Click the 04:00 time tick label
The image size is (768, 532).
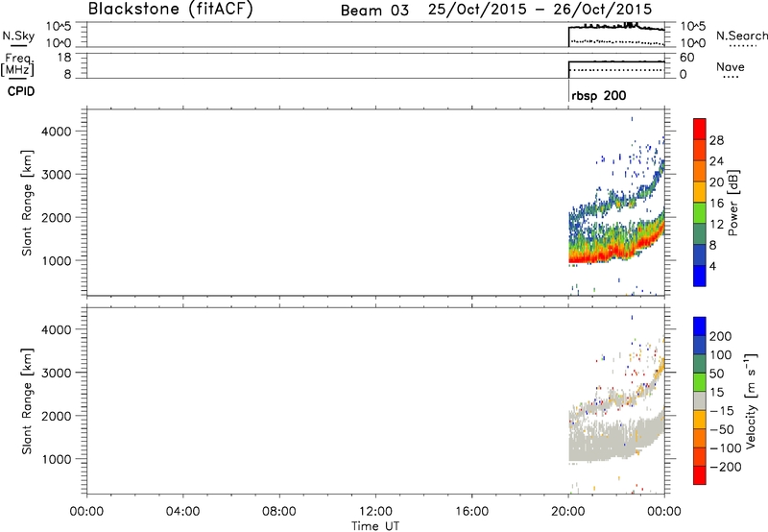click(x=182, y=512)
